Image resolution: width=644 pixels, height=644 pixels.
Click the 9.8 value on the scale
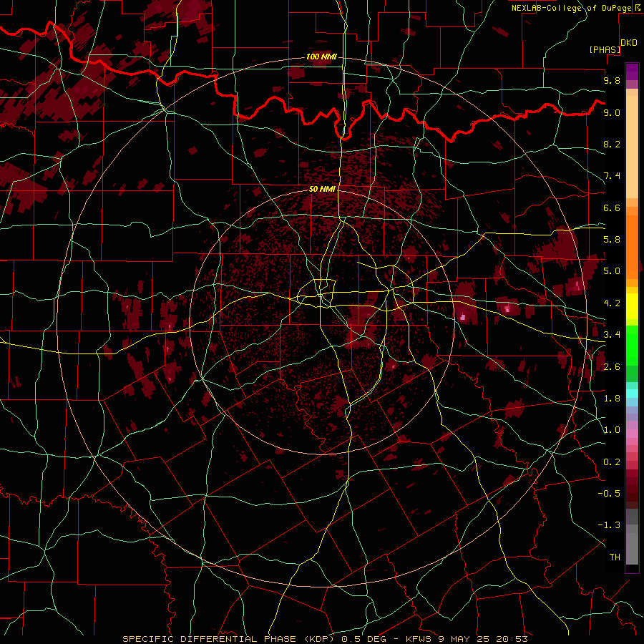point(612,80)
